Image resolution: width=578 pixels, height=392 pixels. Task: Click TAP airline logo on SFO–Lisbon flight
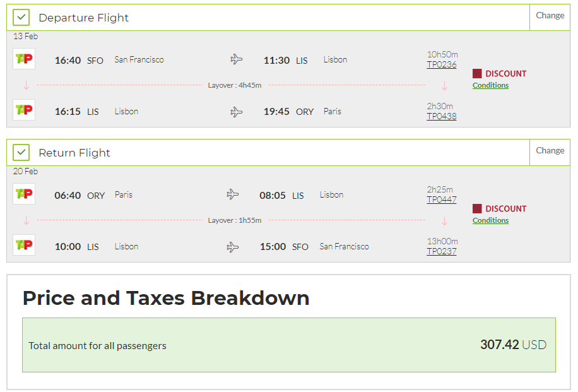[x=24, y=59]
